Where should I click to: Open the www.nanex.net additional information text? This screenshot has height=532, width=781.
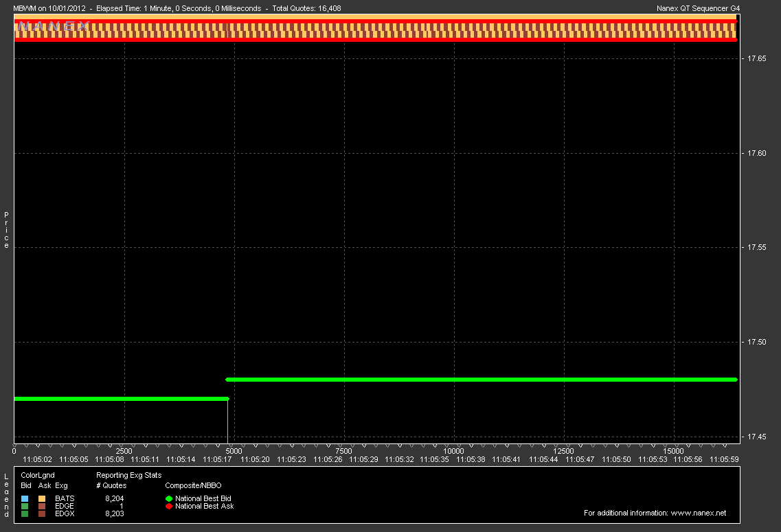655,513
